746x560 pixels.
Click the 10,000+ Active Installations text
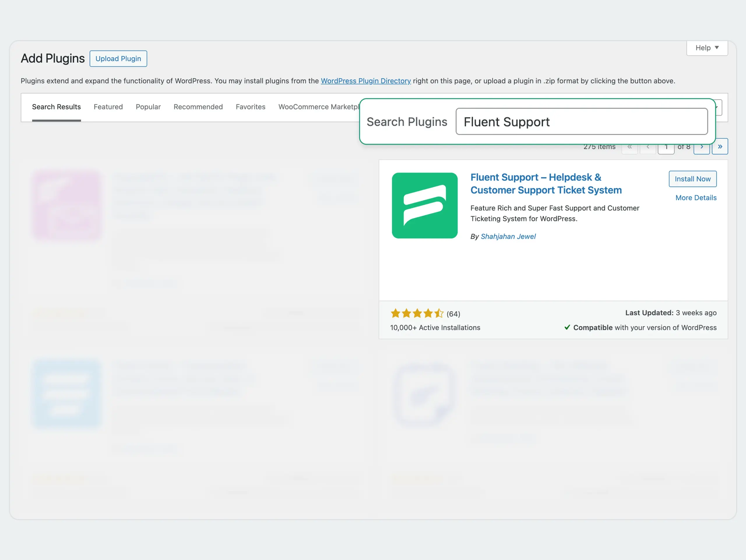tap(435, 328)
